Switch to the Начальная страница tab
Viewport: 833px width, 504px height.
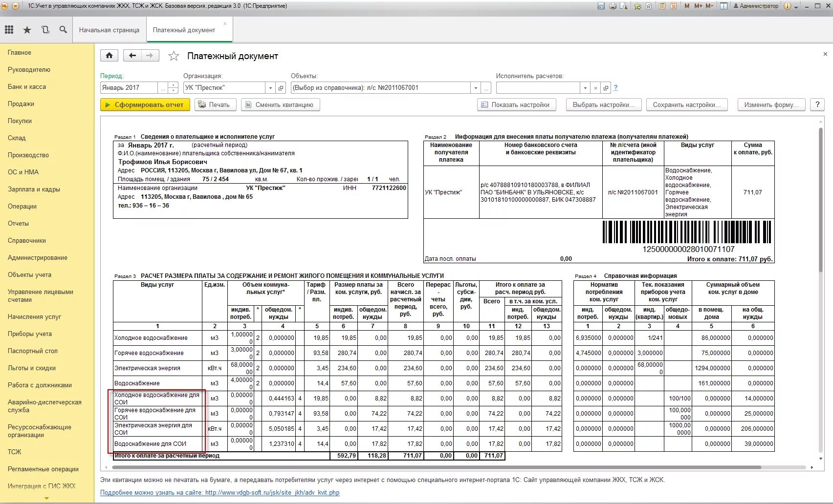[x=109, y=30]
